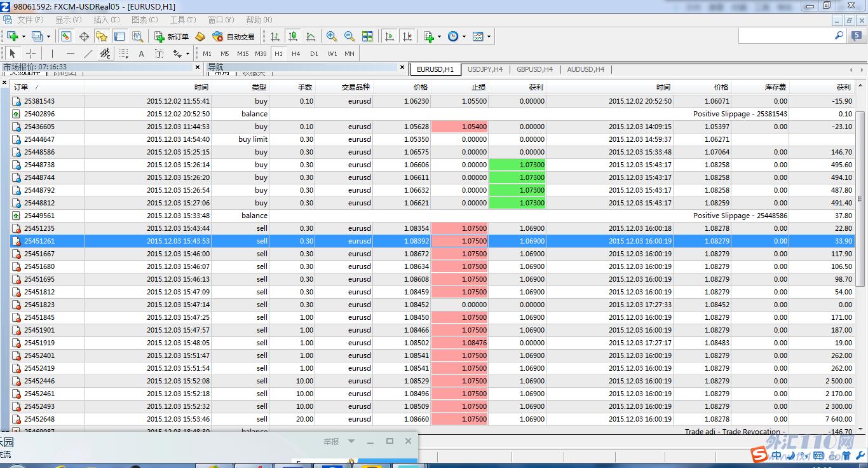The height and width of the screenshot is (468, 868).
Task: Toggle the Terminal window icon
Action: tap(119, 36)
